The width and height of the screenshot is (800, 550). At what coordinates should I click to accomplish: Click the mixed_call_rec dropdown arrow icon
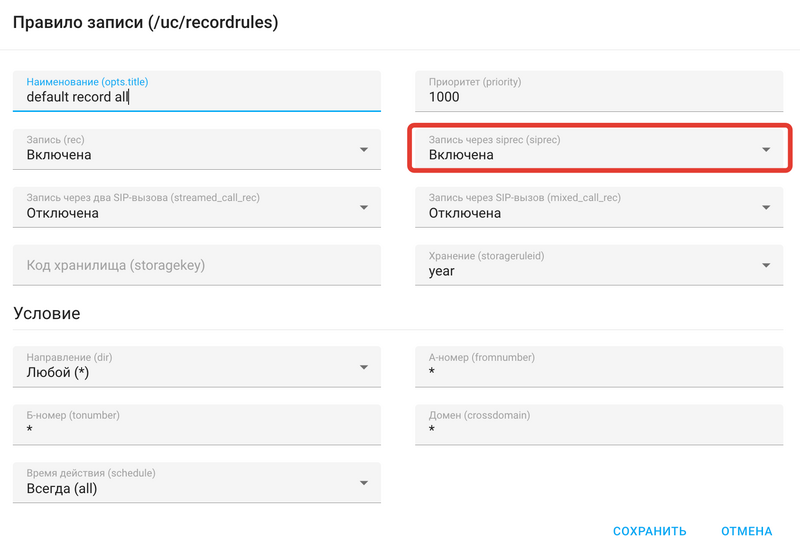tap(766, 208)
